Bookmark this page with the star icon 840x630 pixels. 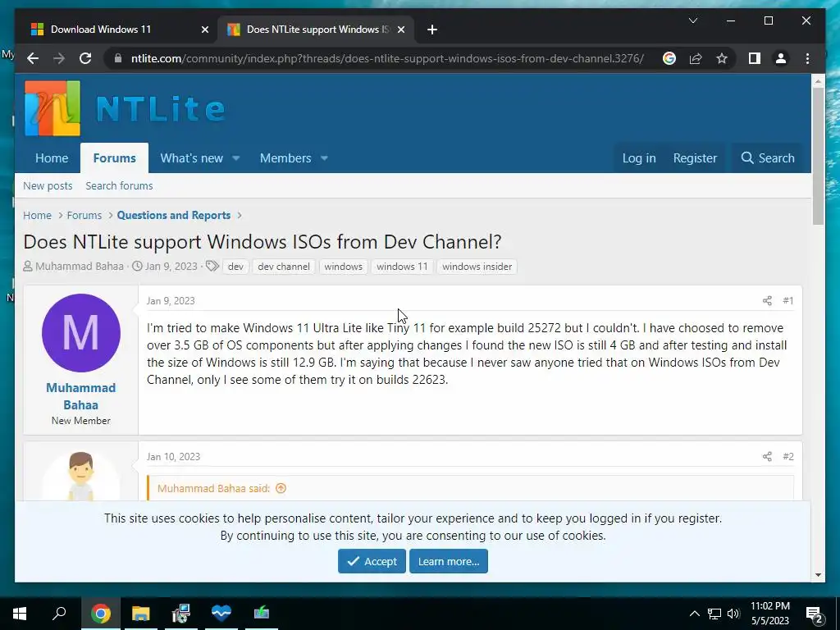pyautogui.click(x=722, y=58)
